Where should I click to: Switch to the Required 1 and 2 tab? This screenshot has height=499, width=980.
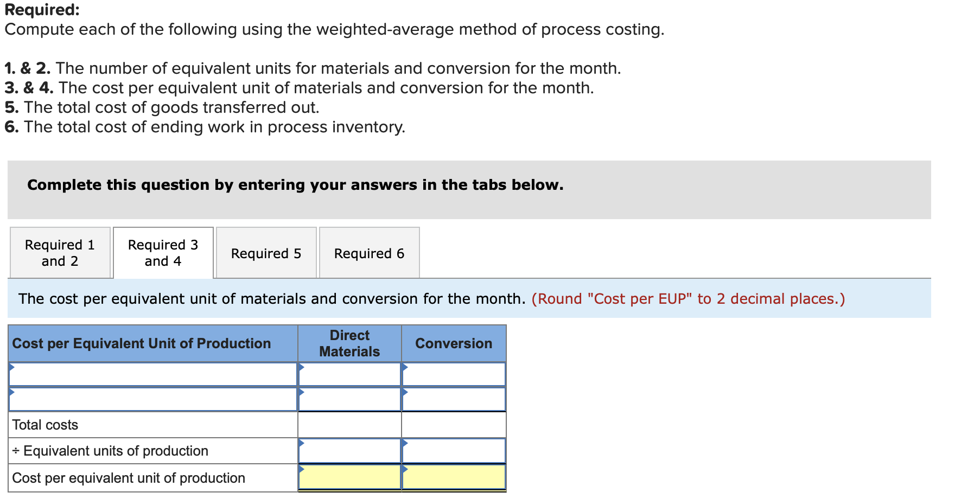point(60,253)
